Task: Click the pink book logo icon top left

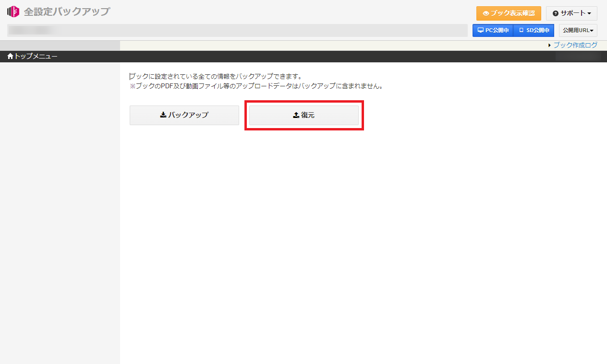Action: (13, 11)
